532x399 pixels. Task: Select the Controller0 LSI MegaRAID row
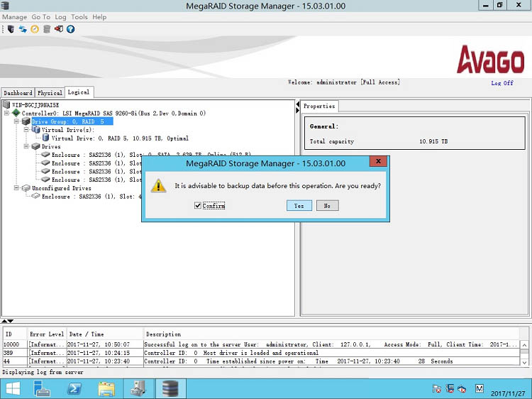pos(113,113)
